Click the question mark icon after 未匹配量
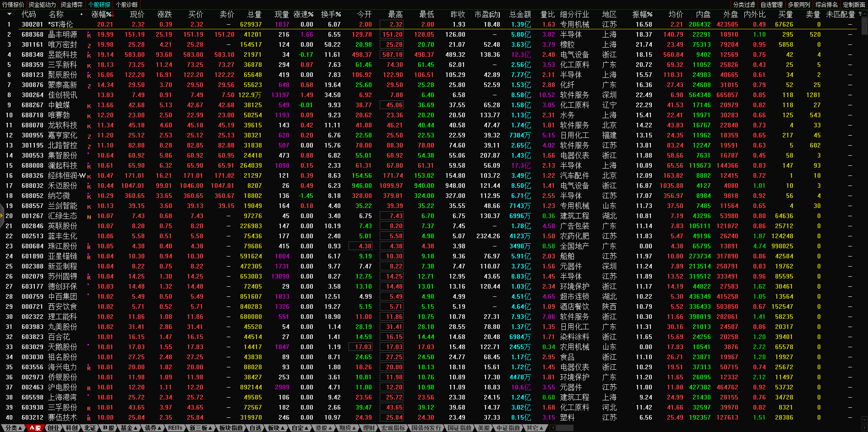868x432 pixels. (859, 14)
